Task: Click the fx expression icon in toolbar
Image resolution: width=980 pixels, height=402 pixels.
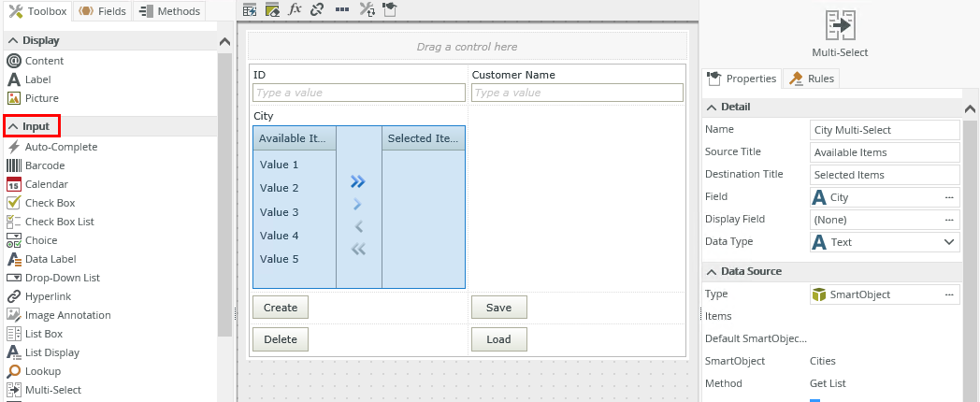Action: coord(295,9)
